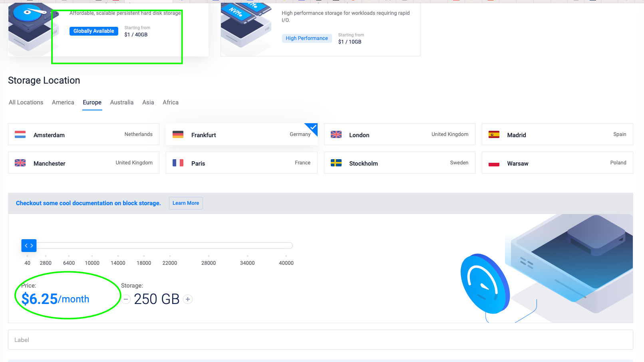The width and height of the screenshot is (644, 362).
Task: Click the German flag icon next to Frankfurt
Action: (x=178, y=134)
